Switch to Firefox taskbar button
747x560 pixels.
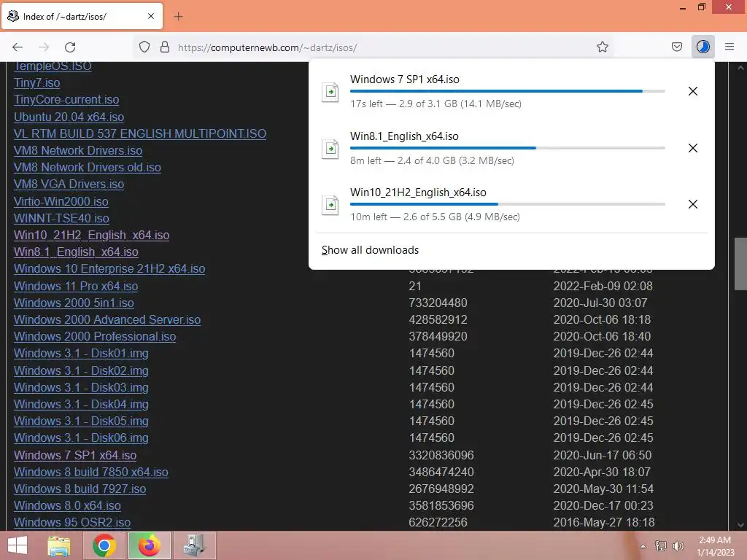(x=149, y=545)
